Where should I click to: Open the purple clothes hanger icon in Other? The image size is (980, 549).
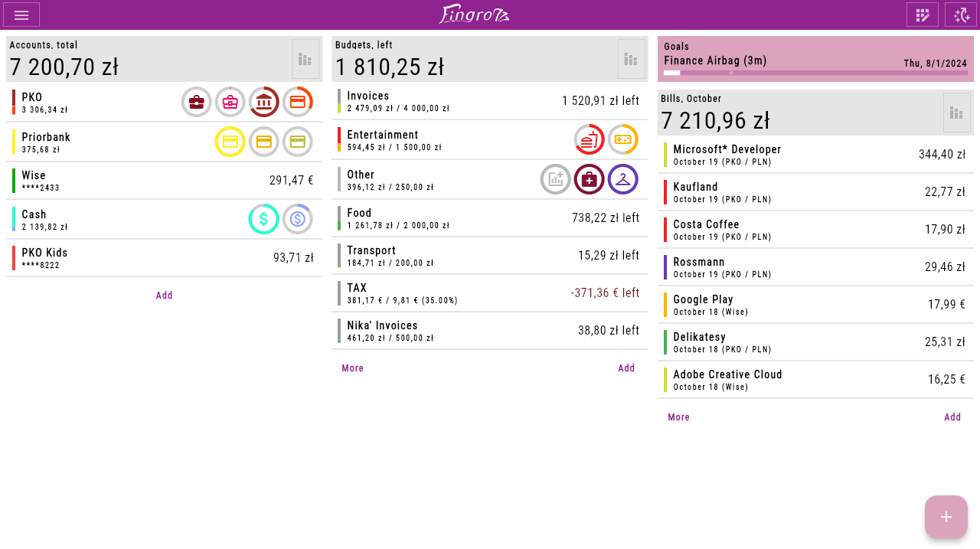click(x=623, y=179)
